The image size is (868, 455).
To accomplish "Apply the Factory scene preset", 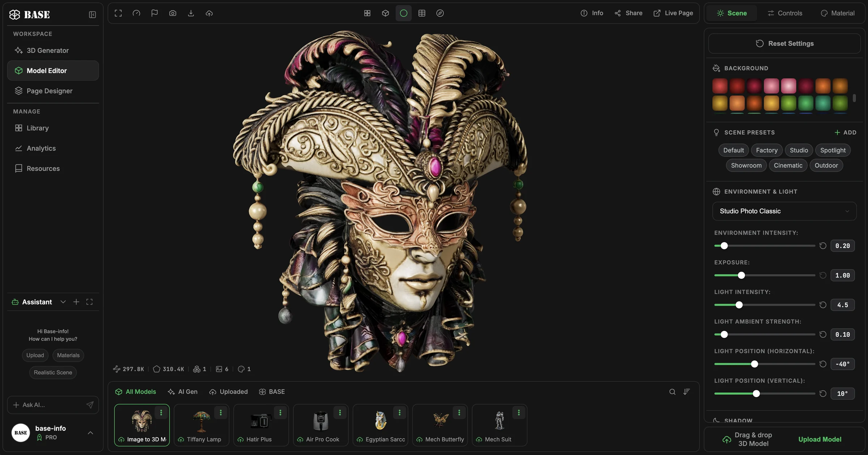I will pyautogui.click(x=766, y=150).
